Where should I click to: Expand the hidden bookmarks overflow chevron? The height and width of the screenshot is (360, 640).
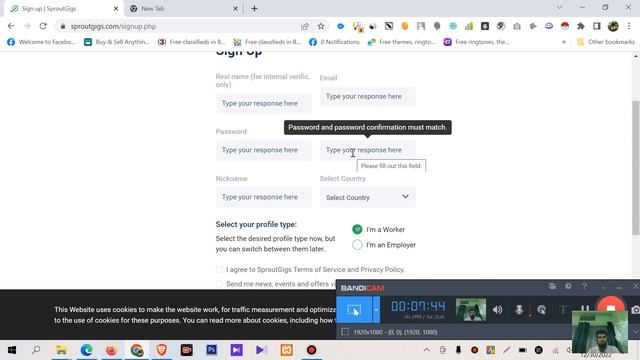pyautogui.click(x=564, y=42)
